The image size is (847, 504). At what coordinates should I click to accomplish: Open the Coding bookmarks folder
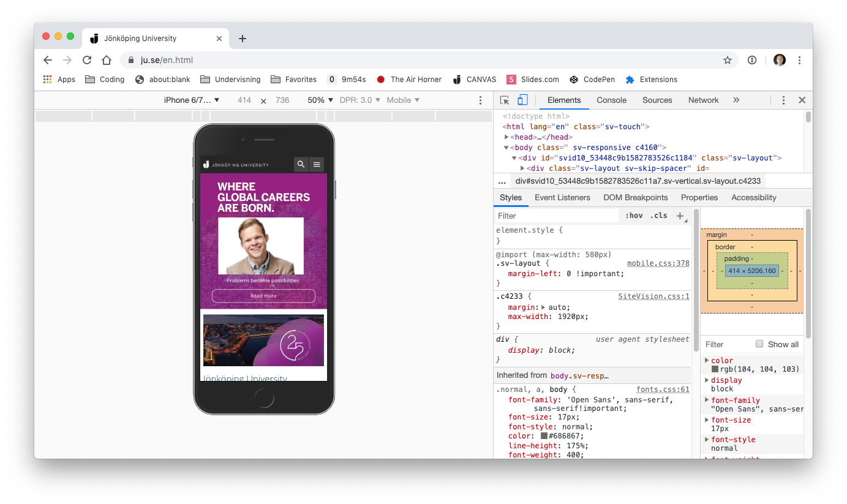coord(105,80)
